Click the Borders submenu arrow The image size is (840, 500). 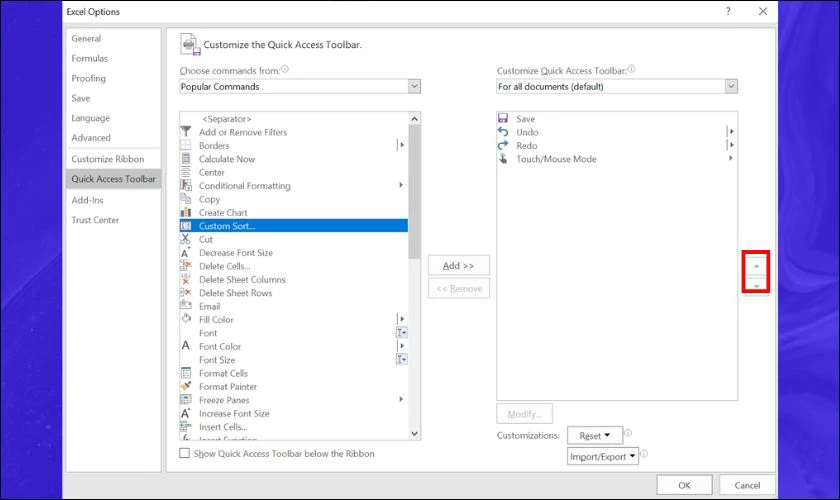tap(401, 145)
